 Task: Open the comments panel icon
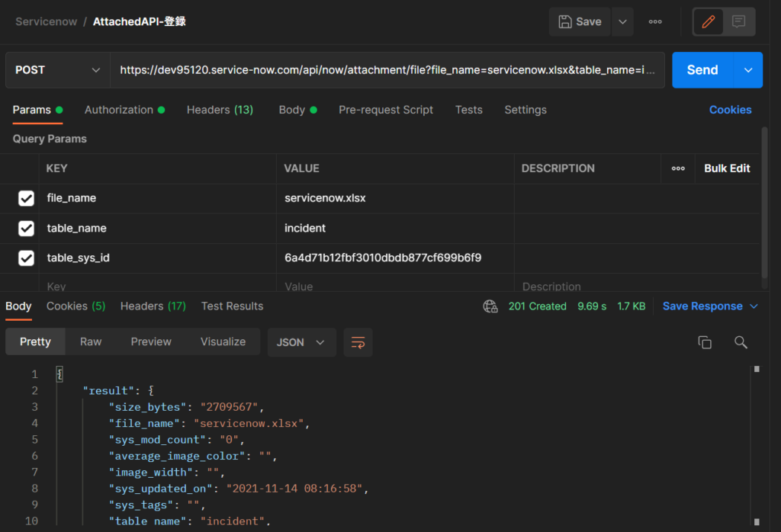point(738,22)
